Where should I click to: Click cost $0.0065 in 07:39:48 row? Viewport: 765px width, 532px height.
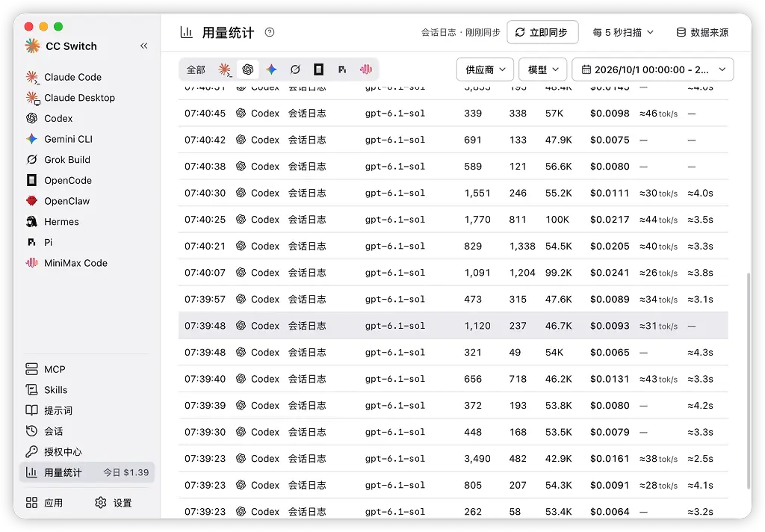coord(610,353)
